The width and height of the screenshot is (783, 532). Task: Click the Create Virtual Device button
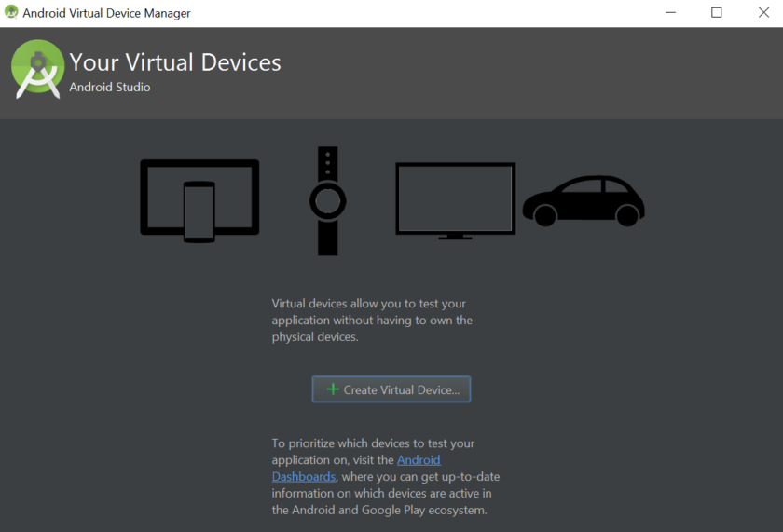click(391, 389)
